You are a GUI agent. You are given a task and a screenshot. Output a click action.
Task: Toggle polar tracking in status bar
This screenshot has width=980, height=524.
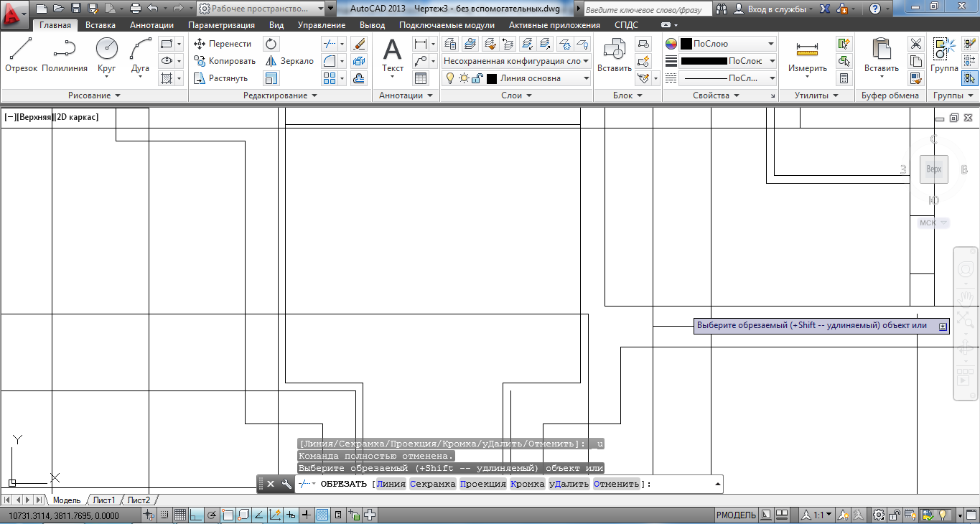tap(212, 515)
